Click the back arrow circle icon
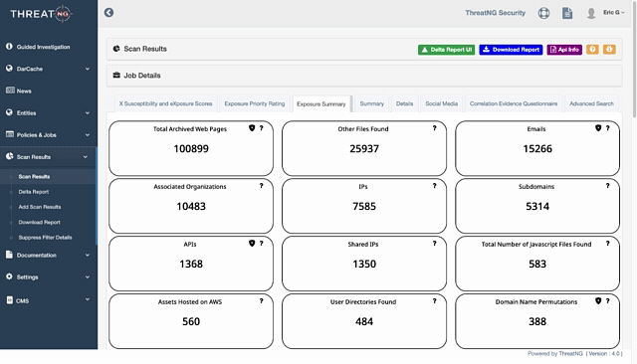The image size is (637, 364). point(108,13)
